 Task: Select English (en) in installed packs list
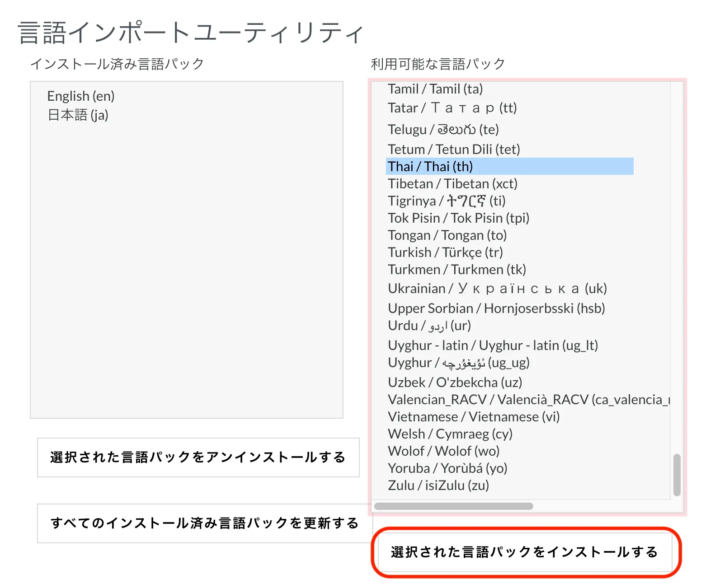[x=81, y=96]
